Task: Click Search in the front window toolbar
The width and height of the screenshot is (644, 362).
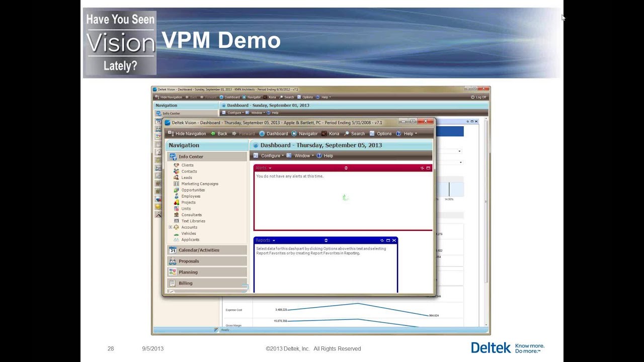Action: pos(354,134)
